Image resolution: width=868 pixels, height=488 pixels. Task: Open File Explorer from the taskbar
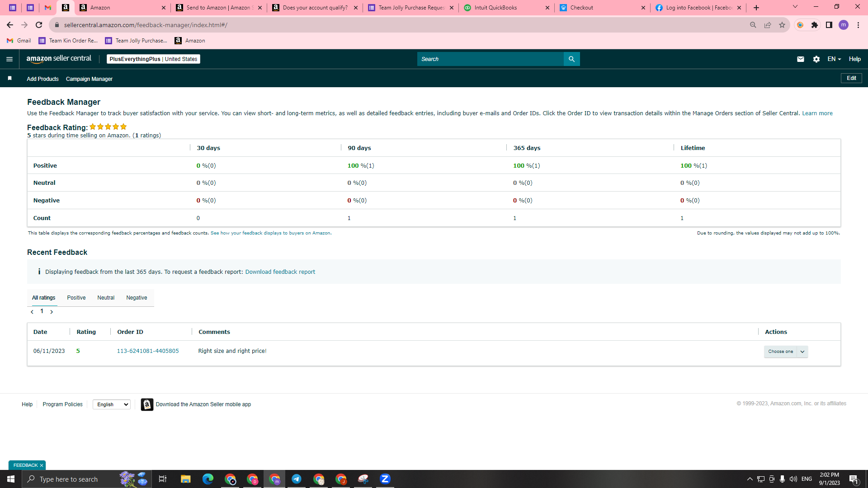pyautogui.click(x=186, y=479)
